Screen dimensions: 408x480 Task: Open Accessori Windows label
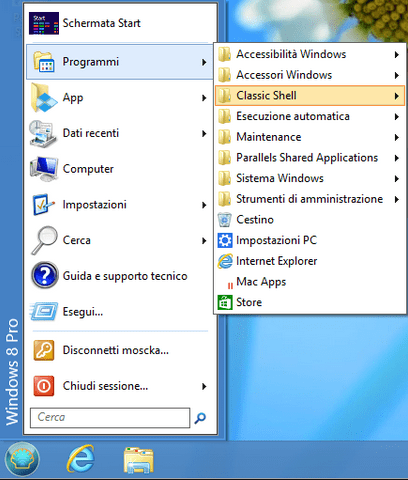click(284, 75)
